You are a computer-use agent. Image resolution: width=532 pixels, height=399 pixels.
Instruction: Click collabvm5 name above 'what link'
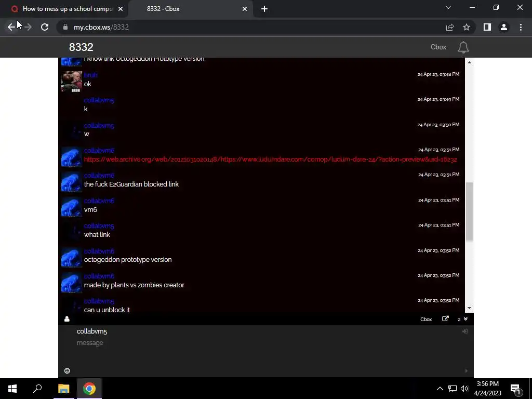[99, 226]
